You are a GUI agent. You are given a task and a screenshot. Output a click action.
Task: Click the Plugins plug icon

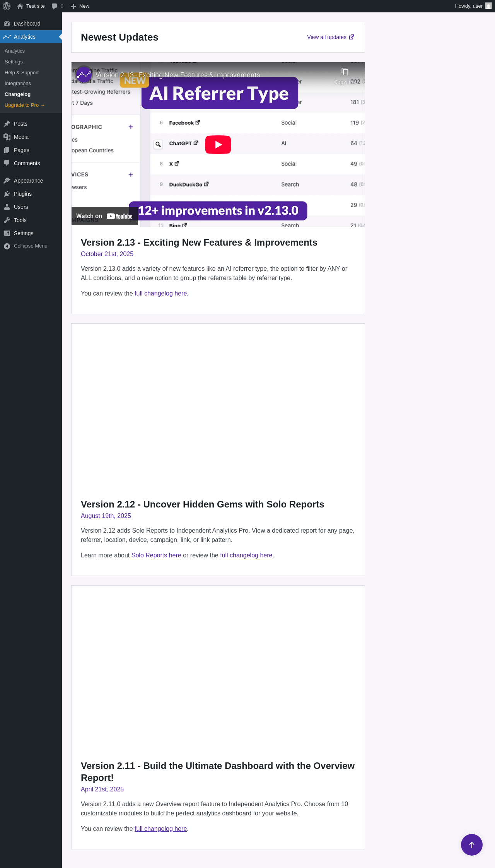tap(7, 194)
